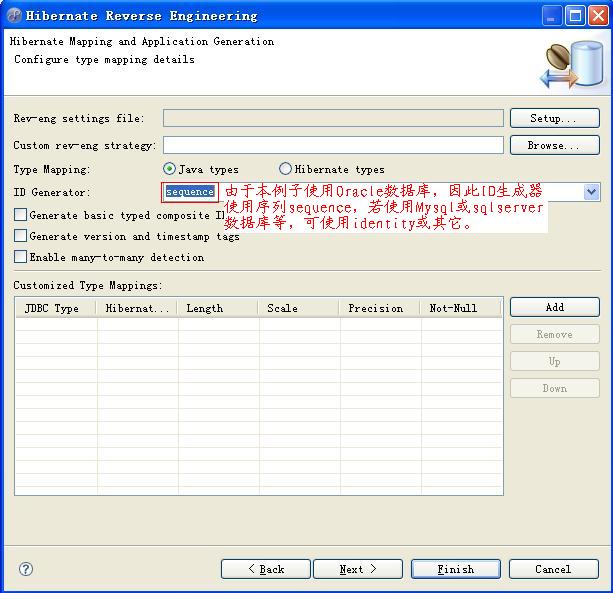
Task: Click the help question mark icon
Action: click(26, 569)
